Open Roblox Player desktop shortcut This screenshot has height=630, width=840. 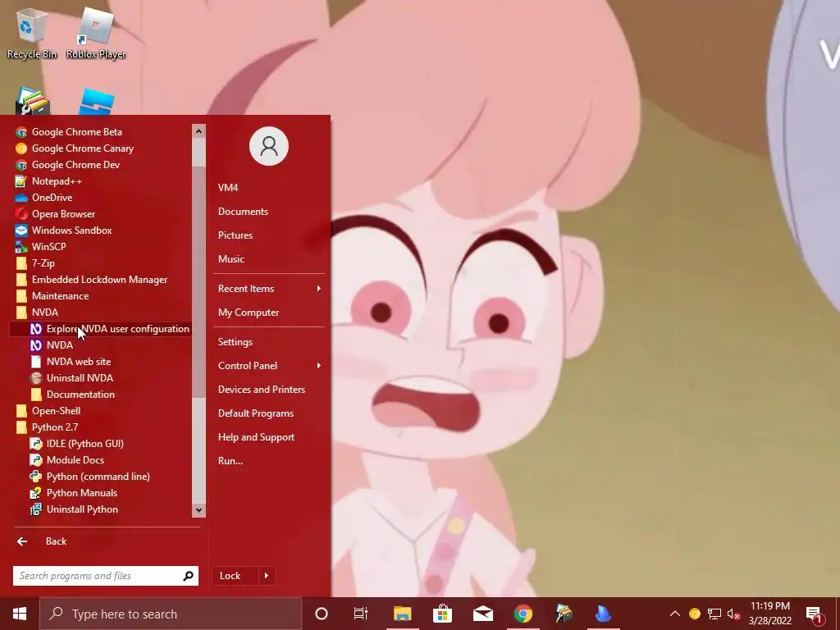(x=96, y=33)
